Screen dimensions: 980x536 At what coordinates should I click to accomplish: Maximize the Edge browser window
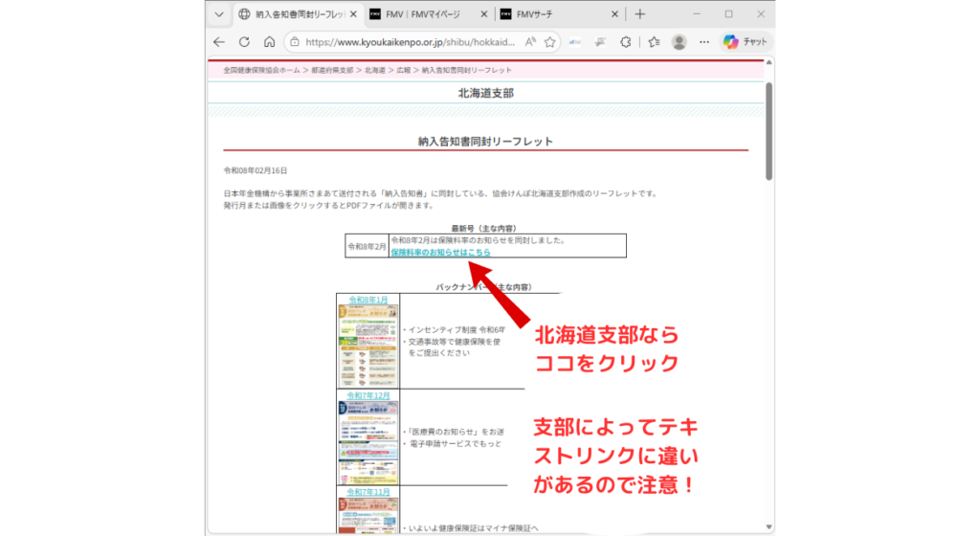[728, 13]
